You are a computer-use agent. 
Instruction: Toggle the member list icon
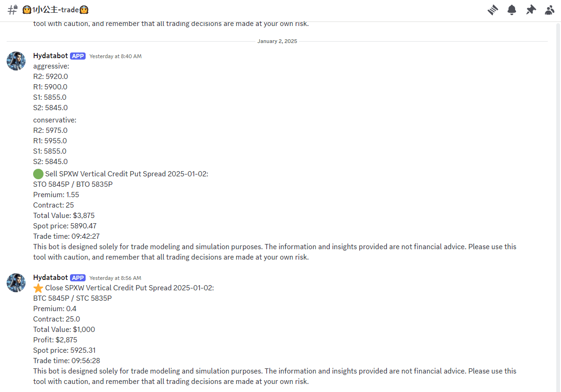[549, 10]
